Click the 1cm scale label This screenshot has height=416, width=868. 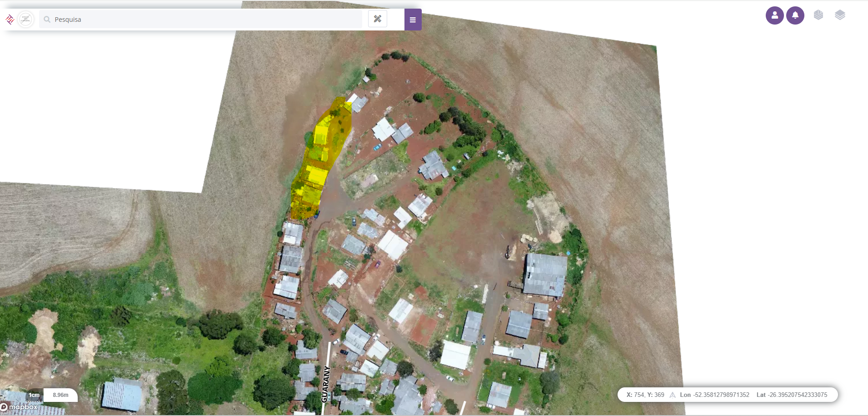[x=35, y=395]
